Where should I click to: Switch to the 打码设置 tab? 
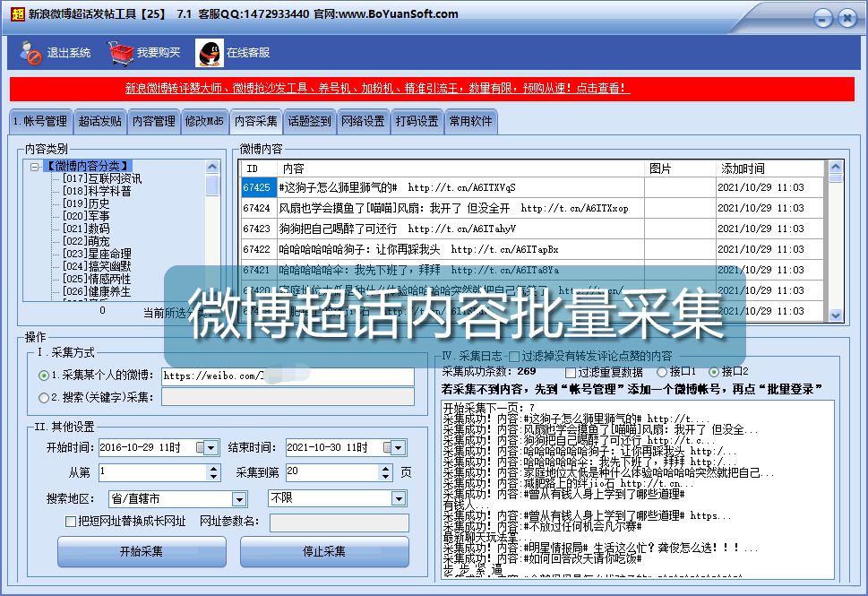click(417, 121)
